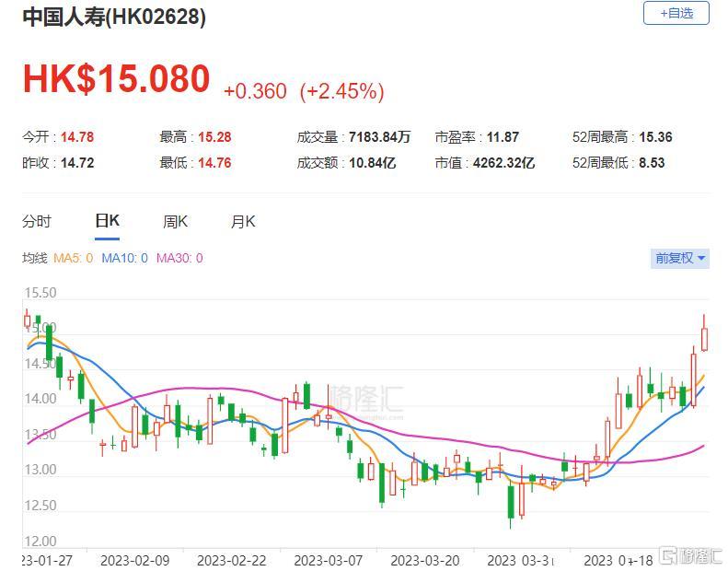Viewport: 728px width, 571px height.
Task: Click the 最低 value 14.76
Action: click(214, 163)
